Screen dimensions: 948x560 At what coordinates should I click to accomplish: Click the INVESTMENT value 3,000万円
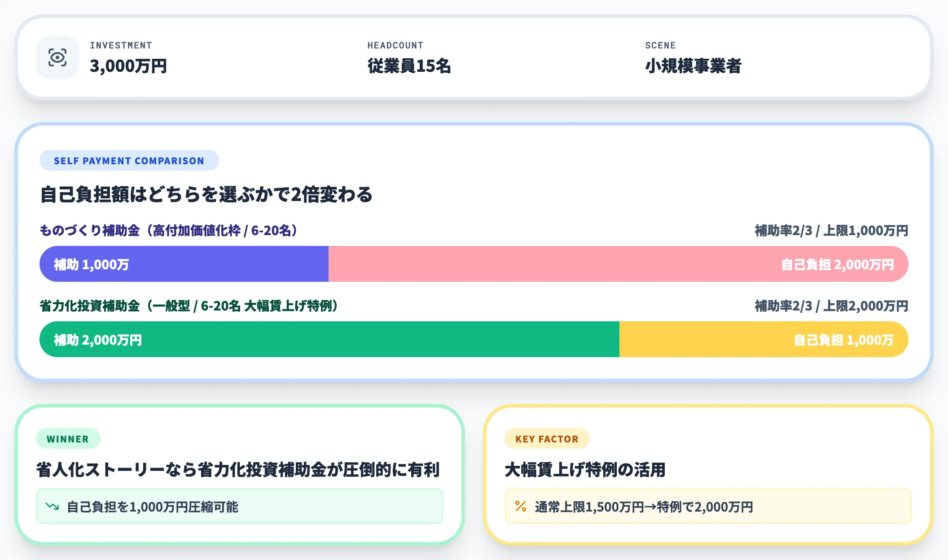[x=128, y=66]
